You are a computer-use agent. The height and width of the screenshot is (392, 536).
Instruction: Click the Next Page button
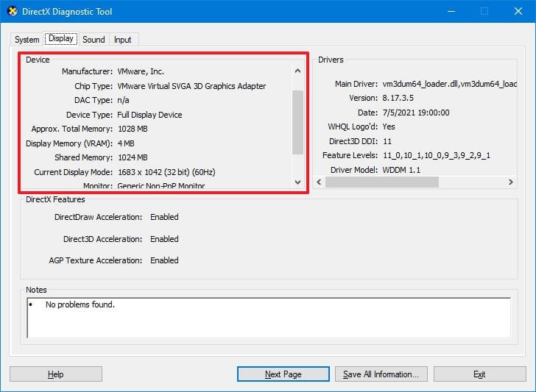[x=283, y=374]
